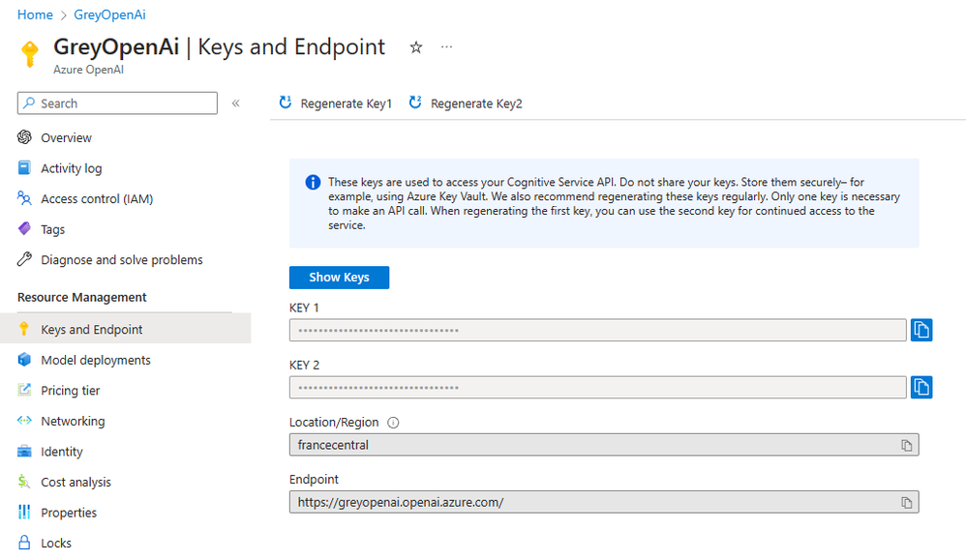Viewport: 966px width, 560px height.
Task: Click the KEY 1 masked field
Action: click(597, 331)
